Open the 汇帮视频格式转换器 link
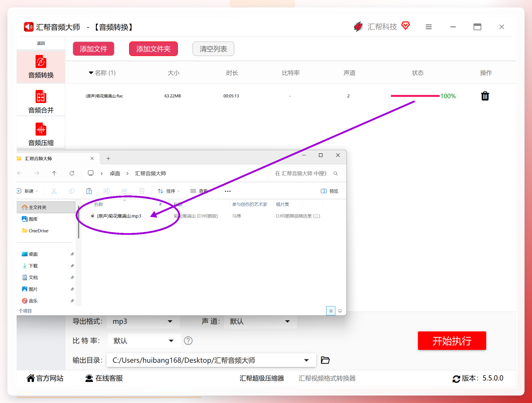Screen dimensions: 532x403 [327, 378]
